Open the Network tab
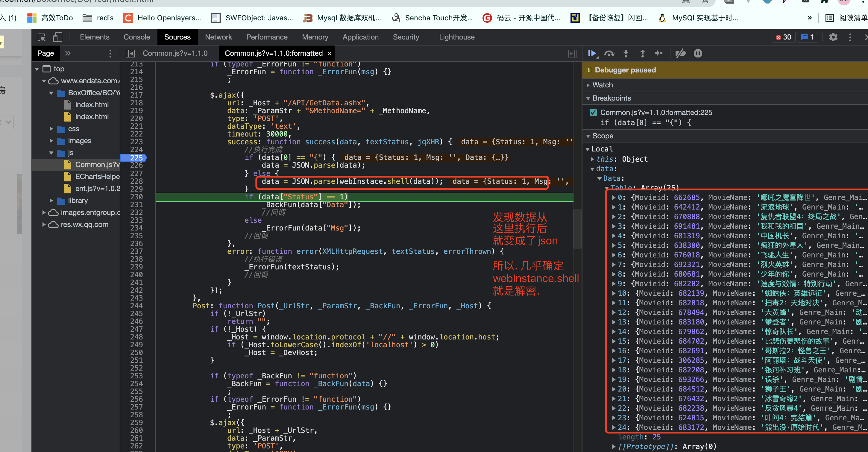The height and width of the screenshot is (452, 868). [x=218, y=37]
